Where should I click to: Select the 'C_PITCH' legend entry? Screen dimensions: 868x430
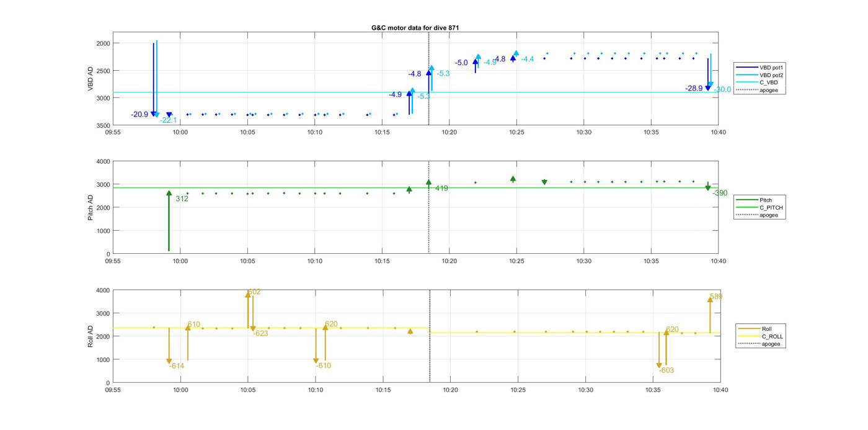[771, 207]
